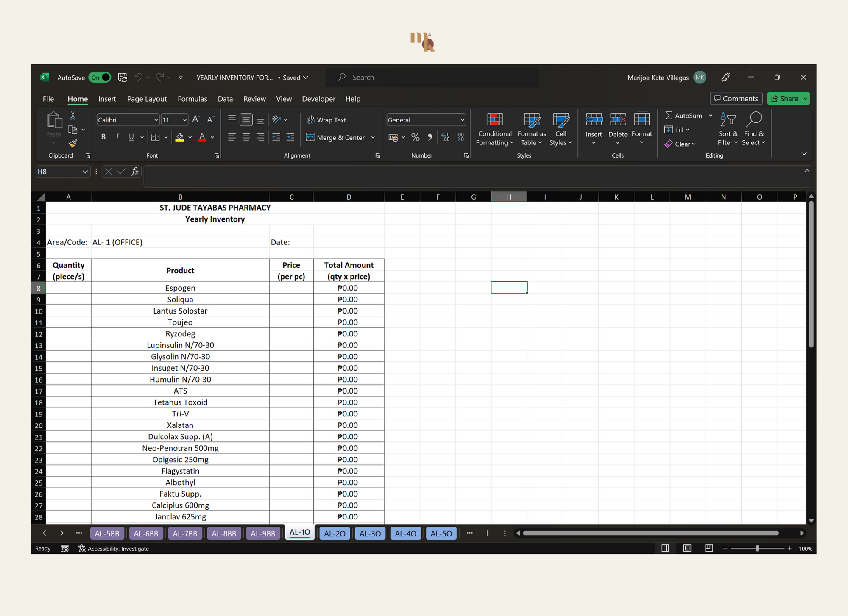848x616 pixels.
Task: Click the Cut scissors icon
Action: tap(73, 116)
